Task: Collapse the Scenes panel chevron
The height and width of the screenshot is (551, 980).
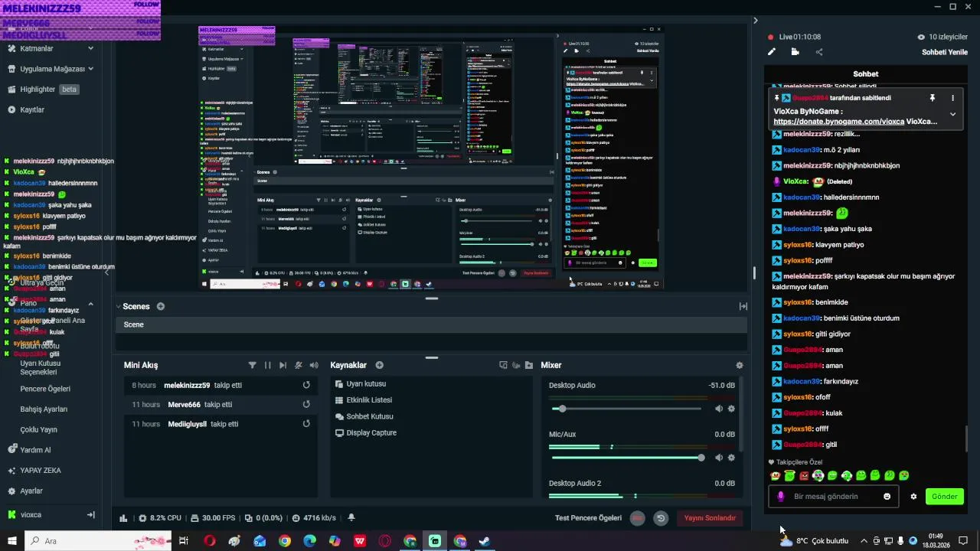Action: [x=119, y=306]
